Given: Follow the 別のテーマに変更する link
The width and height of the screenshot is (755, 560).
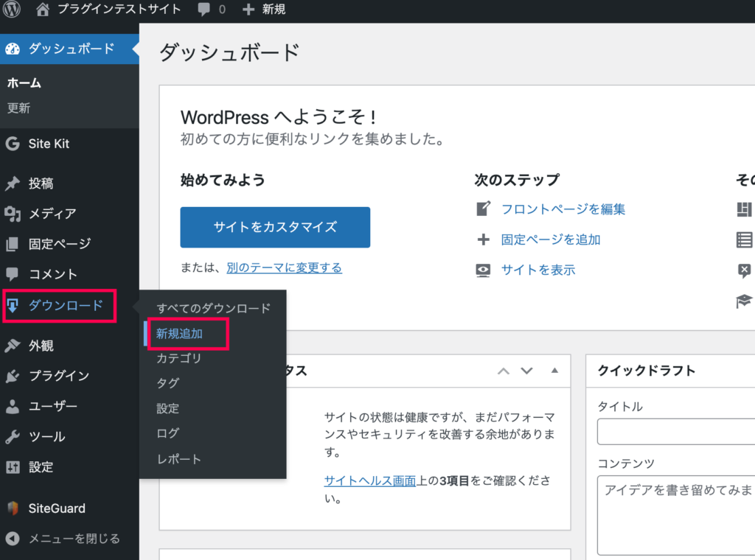Looking at the screenshot, I should (284, 267).
